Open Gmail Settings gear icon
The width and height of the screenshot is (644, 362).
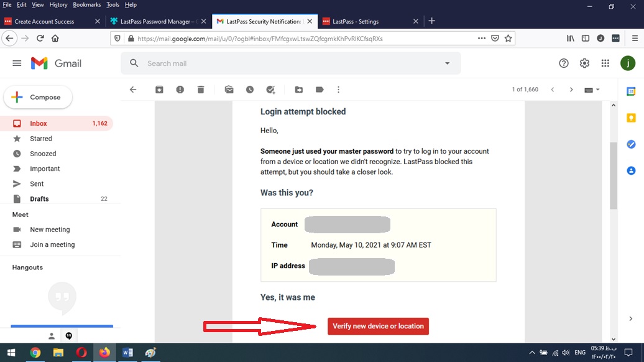coord(584,63)
